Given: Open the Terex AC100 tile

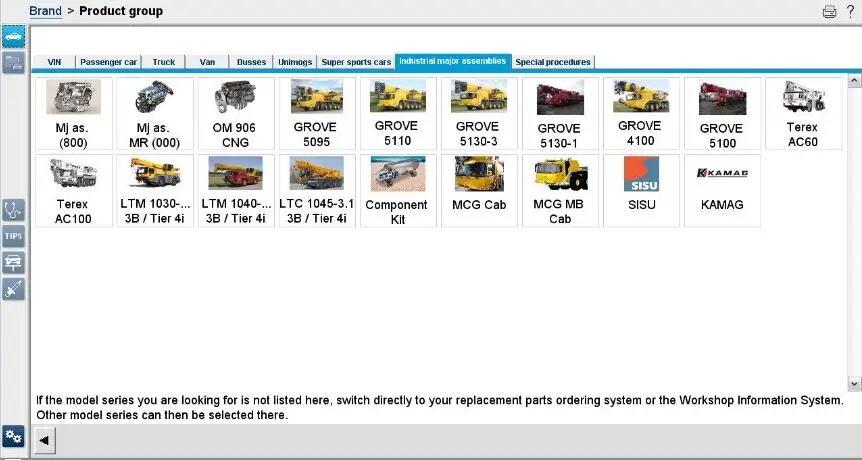Looking at the screenshot, I should point(74,191).
